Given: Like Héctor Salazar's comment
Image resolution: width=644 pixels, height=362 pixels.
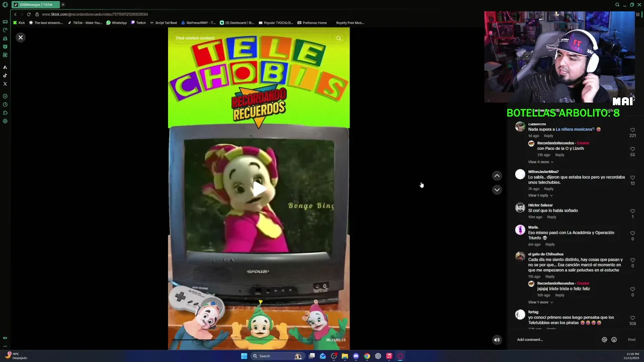Looking at the screenshot, I should pyautogui.click(x=632, y=211).
